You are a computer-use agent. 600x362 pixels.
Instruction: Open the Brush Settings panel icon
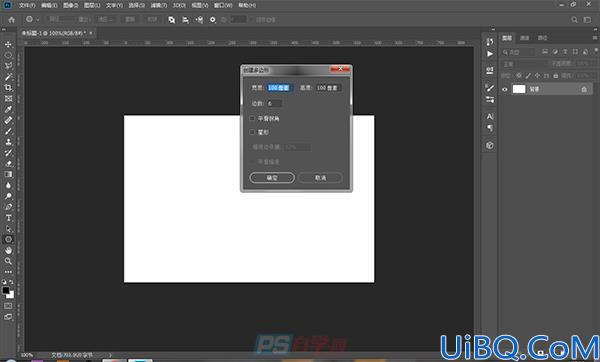point(490,99)
